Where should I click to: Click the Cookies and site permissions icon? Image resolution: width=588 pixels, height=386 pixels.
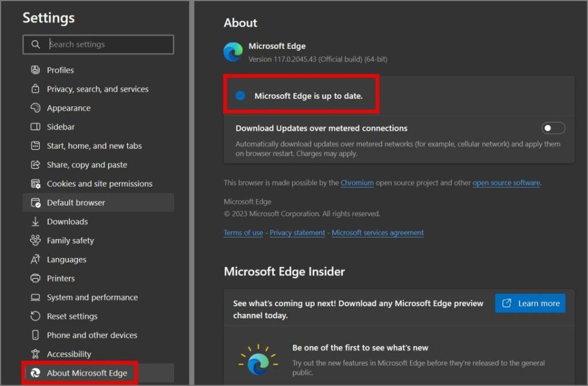pos(35,184)
